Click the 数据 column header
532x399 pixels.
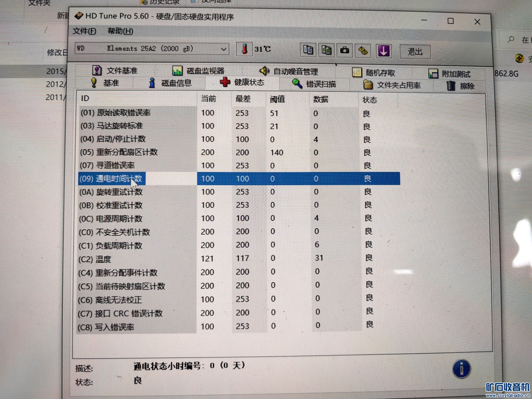pos(321,99)
